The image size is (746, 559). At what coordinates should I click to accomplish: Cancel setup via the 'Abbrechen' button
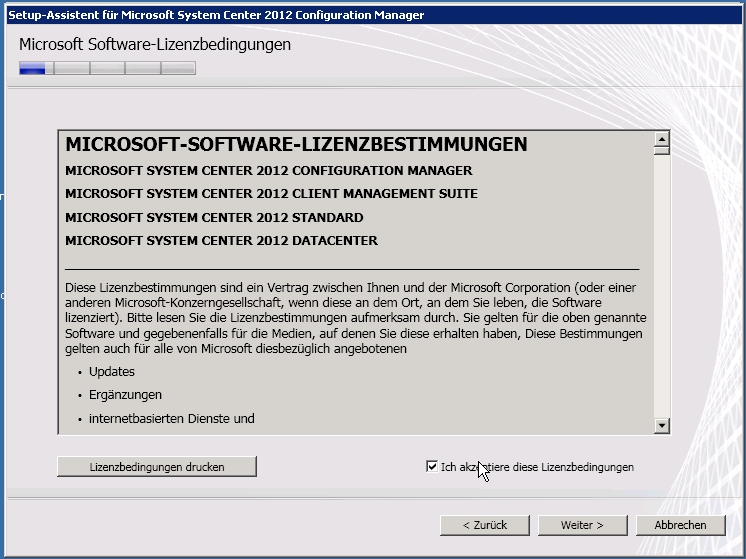coord(680,525)
